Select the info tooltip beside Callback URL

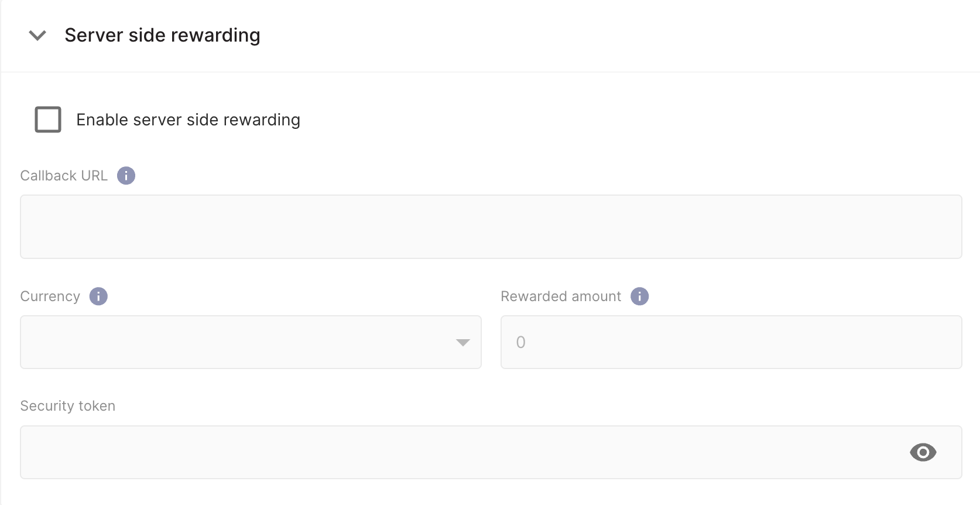pyautogui.click(x=126, y=175)
